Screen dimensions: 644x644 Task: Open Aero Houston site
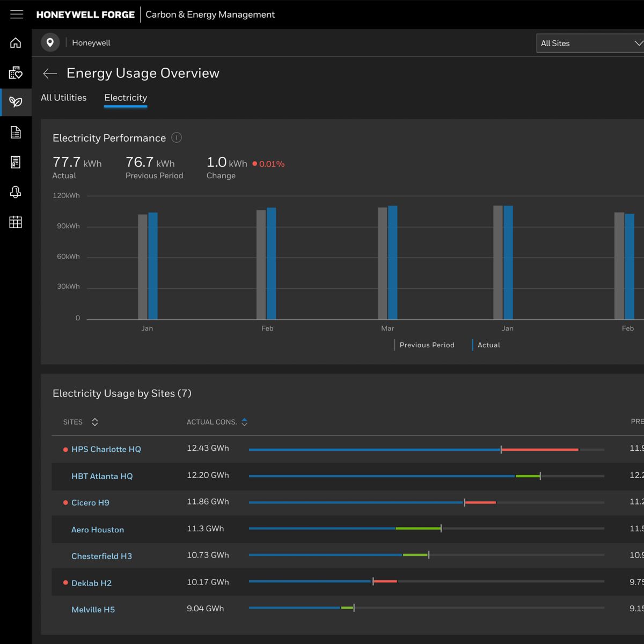(98, 530)
